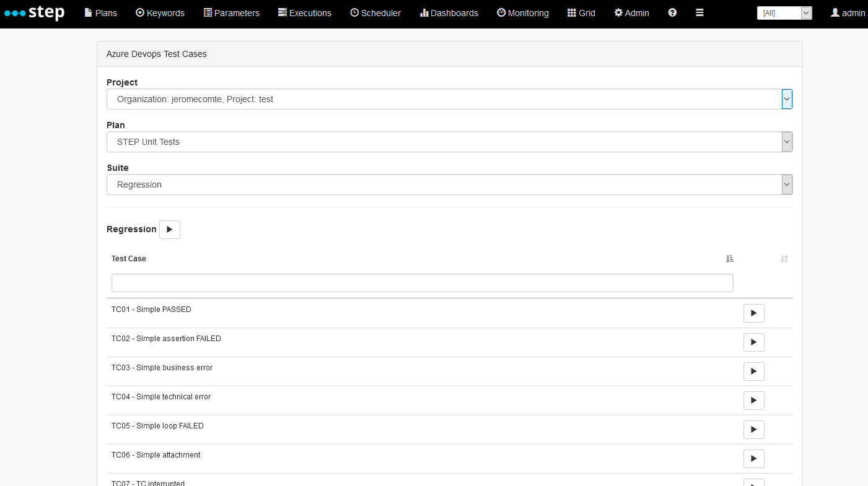Open the Grid page

[581, 12]
